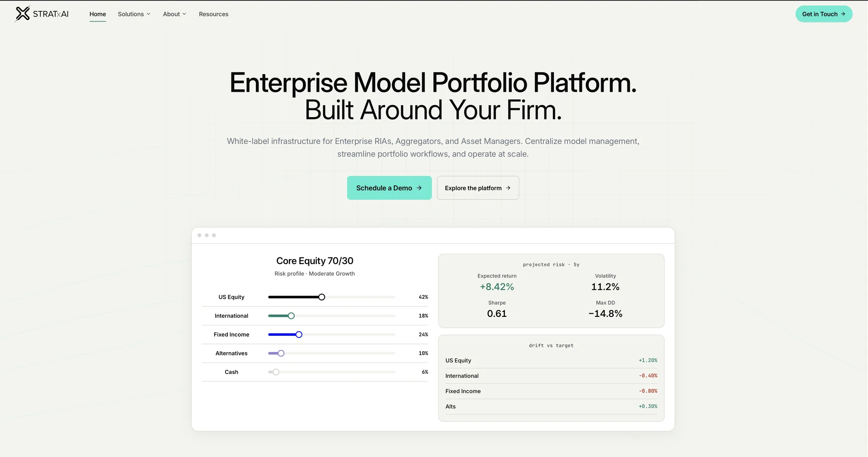Click the International allocation slider handle

pyautogui.click(x=291, y=316)
